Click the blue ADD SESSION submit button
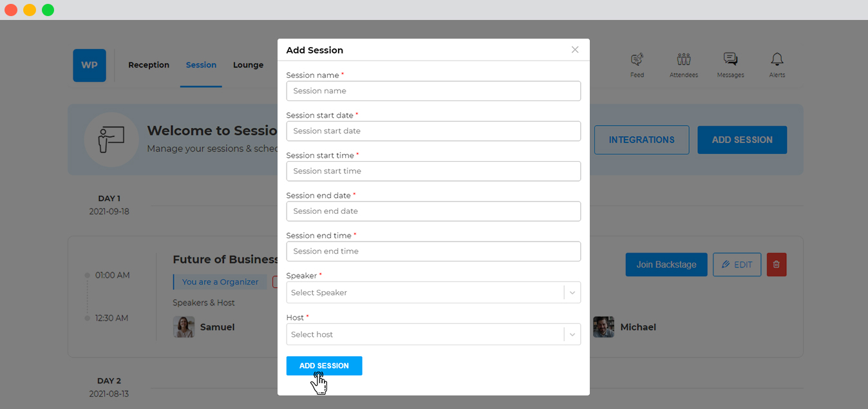Viewport: 868px width, 409px height. tap(324, 366)
